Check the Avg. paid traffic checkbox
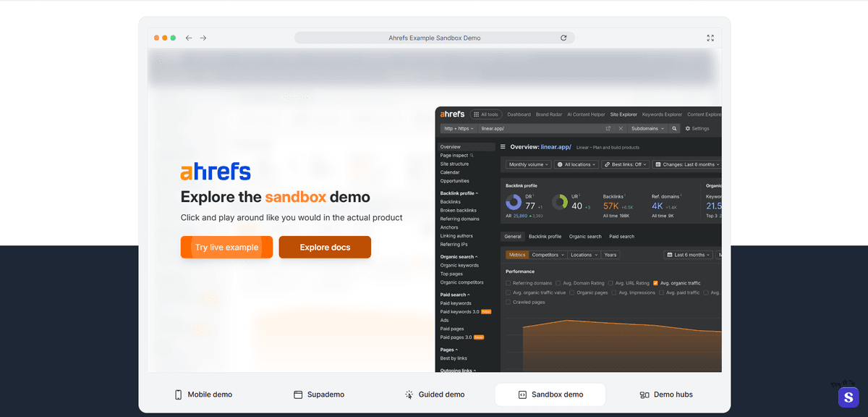Viewport: 868px width, 417px height. tap(662, 292)
